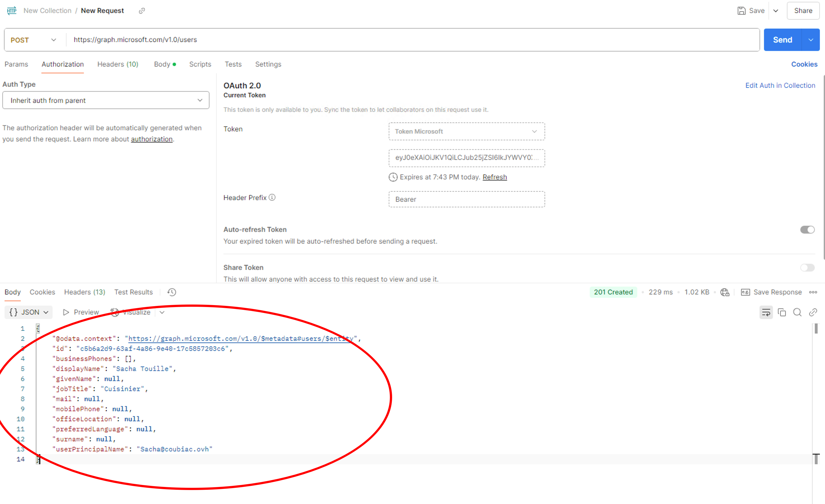Click the response link icon
This screenshot has width=825, height=504.
click(x=813, y=312)
